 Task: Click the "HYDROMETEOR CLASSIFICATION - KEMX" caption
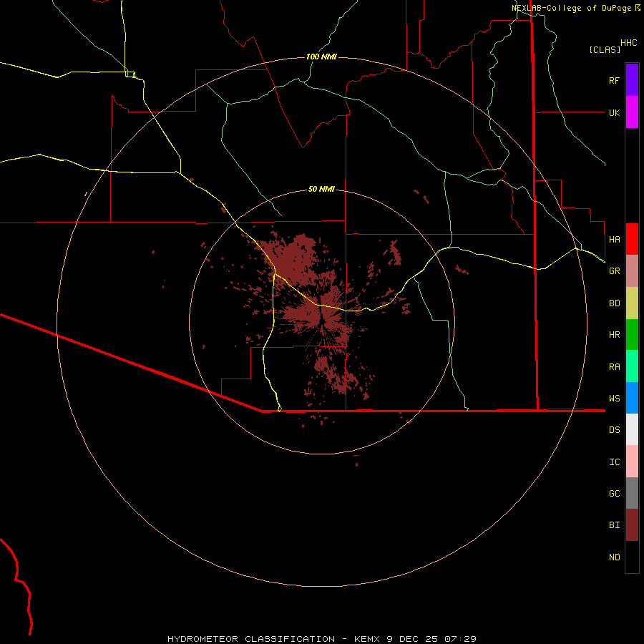[275, 639]
